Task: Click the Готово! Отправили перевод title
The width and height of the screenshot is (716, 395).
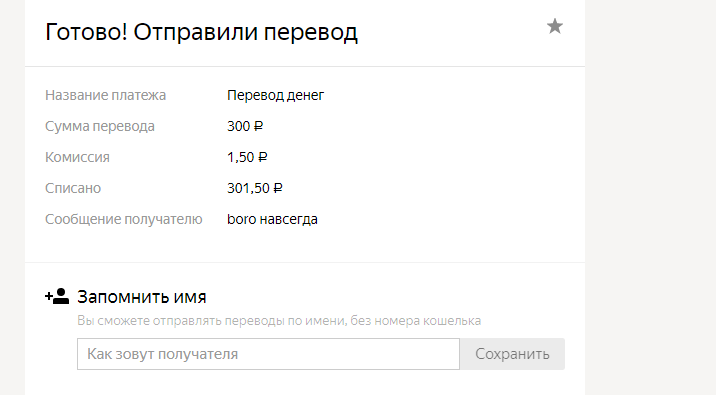Action: coord(201,32)
